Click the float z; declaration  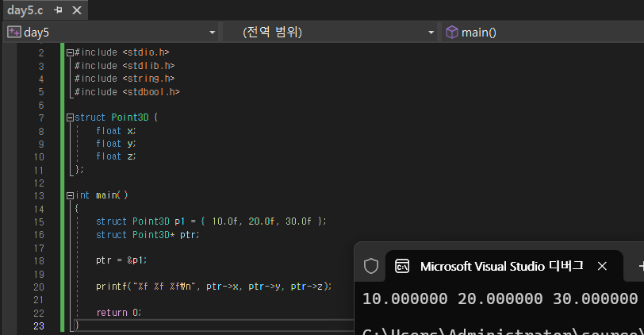click(116, 156)
